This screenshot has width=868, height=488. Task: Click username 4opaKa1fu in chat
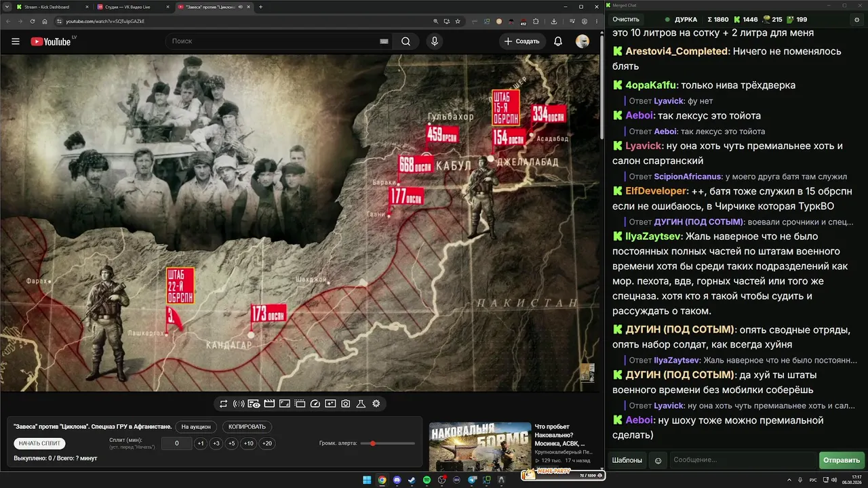650,85
